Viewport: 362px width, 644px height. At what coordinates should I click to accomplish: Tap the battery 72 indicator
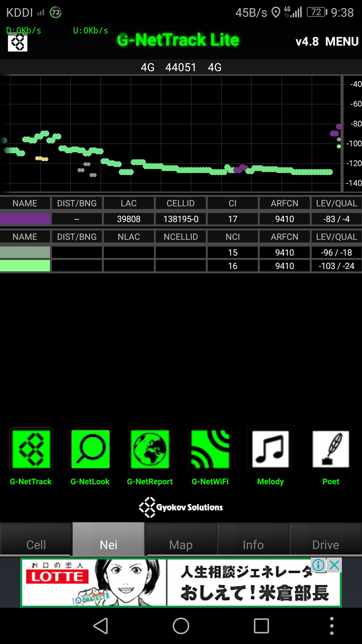(x=317, y=12)
